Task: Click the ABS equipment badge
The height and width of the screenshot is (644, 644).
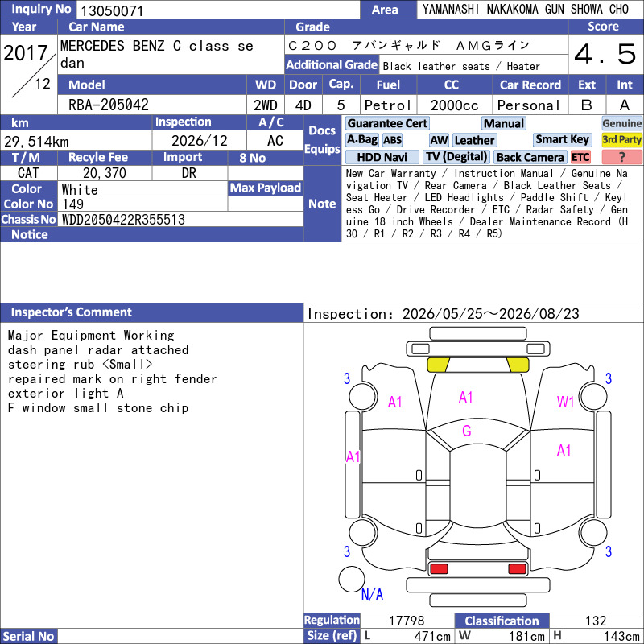Action: (x=392, y=140)
